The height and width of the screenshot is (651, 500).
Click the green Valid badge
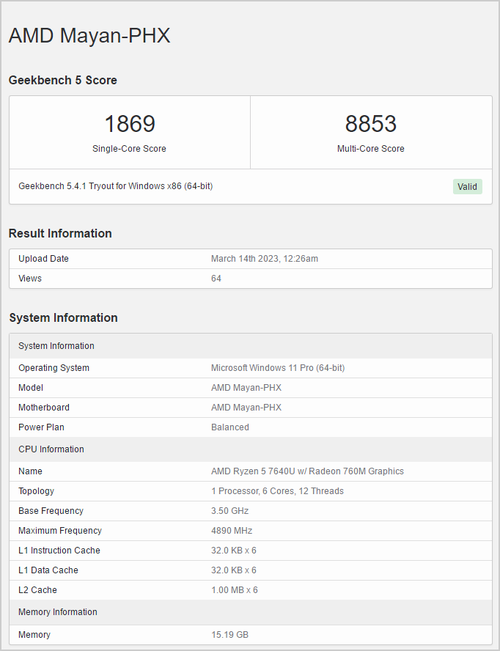tap(467, 187)
